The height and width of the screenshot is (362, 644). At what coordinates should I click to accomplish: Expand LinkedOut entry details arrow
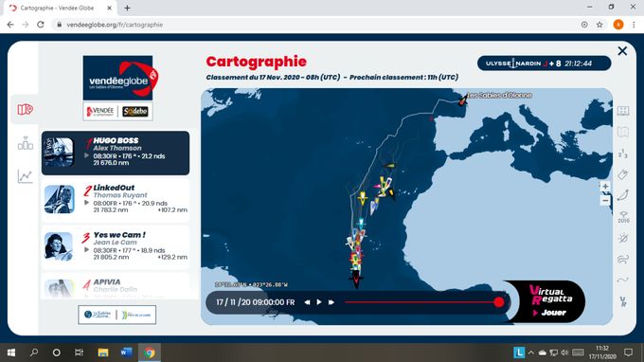tap(87, 203)
